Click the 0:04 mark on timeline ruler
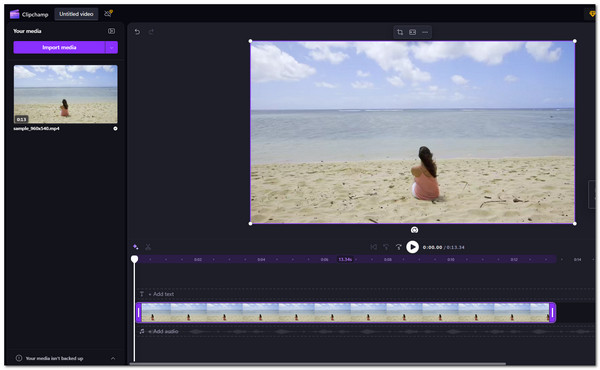This screenshot has width=600, height=370. coord(261,259)
